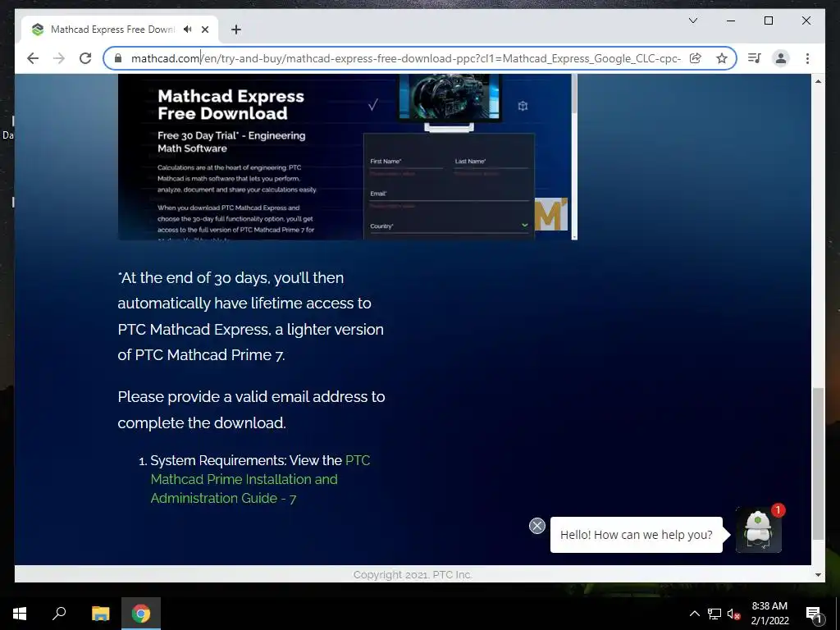This screenshot has height=630, width=840.
Task: Bookmark this page with the star icon
Action: click(722, 58)
